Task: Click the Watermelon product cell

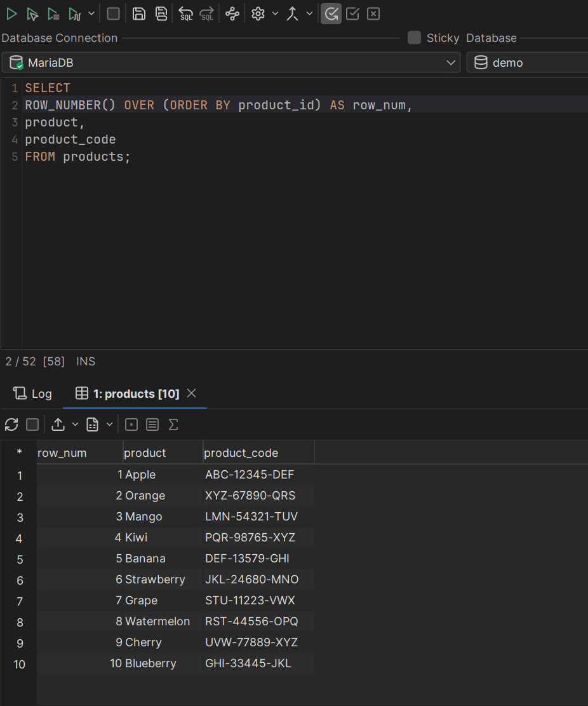Action: 163,621
